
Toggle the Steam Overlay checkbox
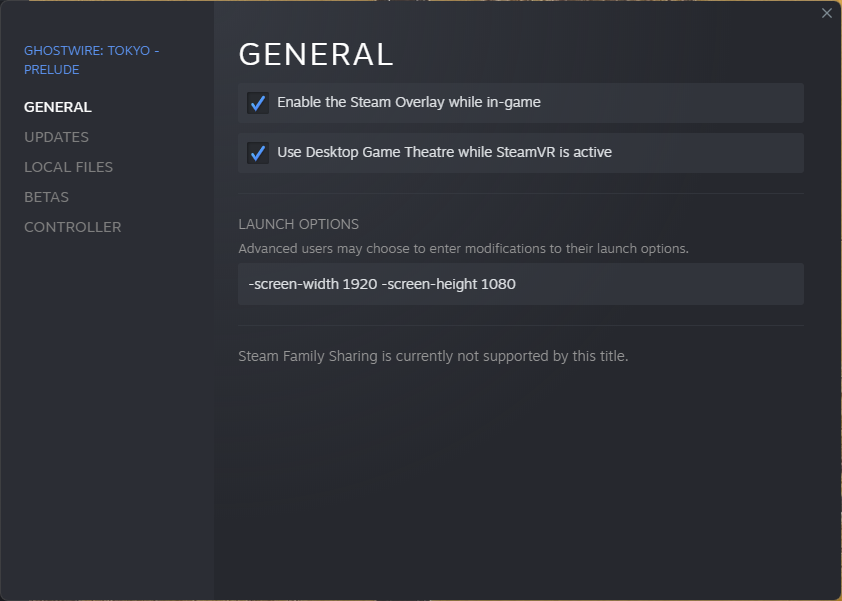(x=258, y=103)
